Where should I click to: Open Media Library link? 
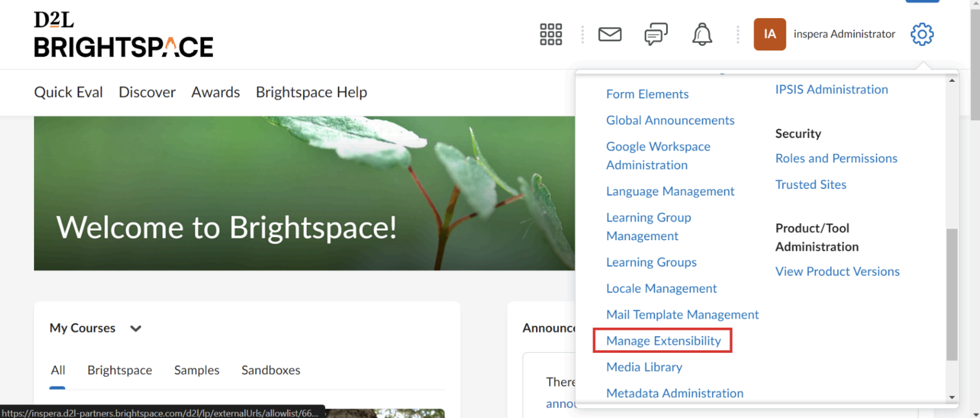click(644, 367)
